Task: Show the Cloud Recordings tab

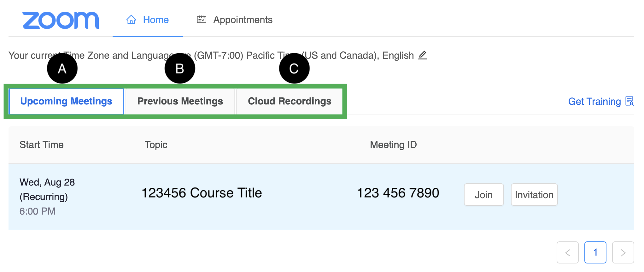Action: click(x=290, y=101)
